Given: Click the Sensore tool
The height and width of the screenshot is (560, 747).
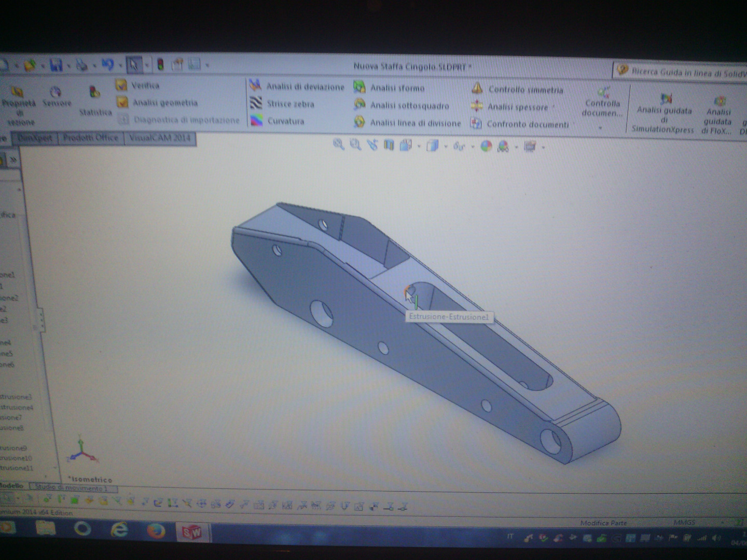Looking at the screenshot, I should (56, 97).
